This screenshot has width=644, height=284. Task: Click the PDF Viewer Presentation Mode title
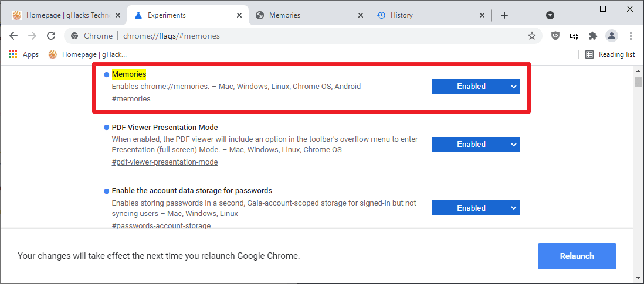point(165,128)
